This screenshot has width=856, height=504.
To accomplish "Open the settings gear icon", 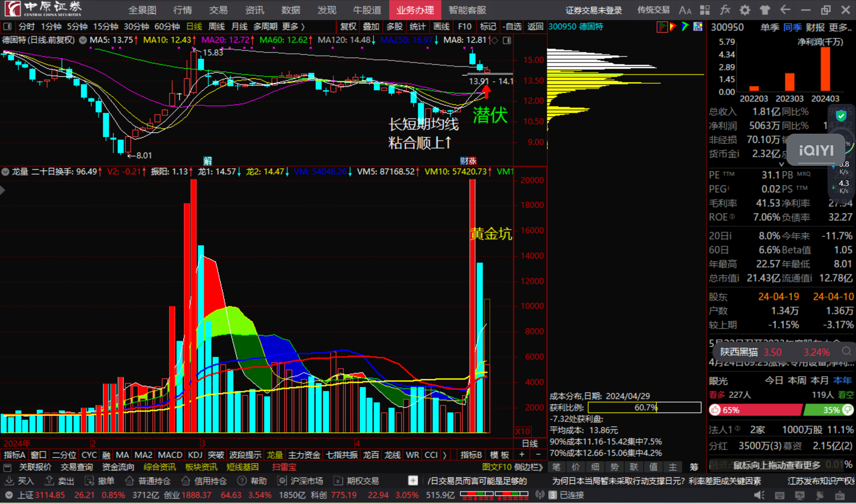I will point(745,10).
